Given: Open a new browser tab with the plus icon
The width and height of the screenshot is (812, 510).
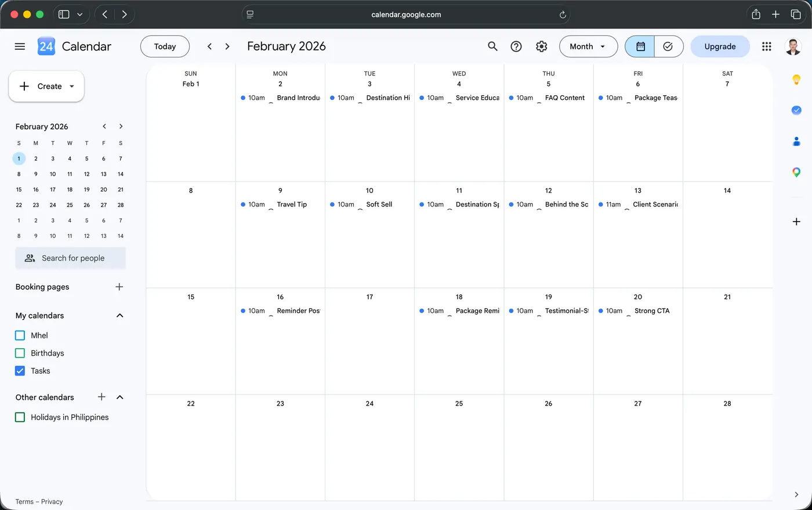Looking at the screenshot, I should [x=775, y=15].
